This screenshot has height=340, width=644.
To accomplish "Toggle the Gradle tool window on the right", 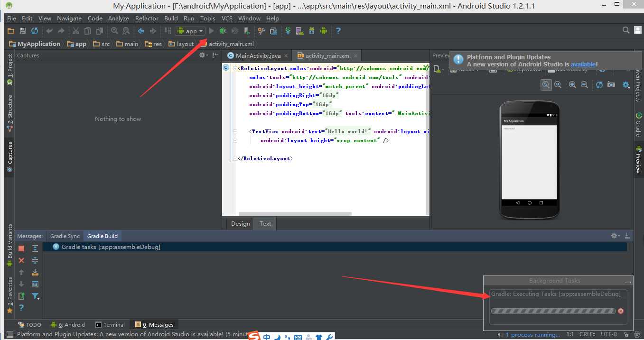I will coord(639,125).
